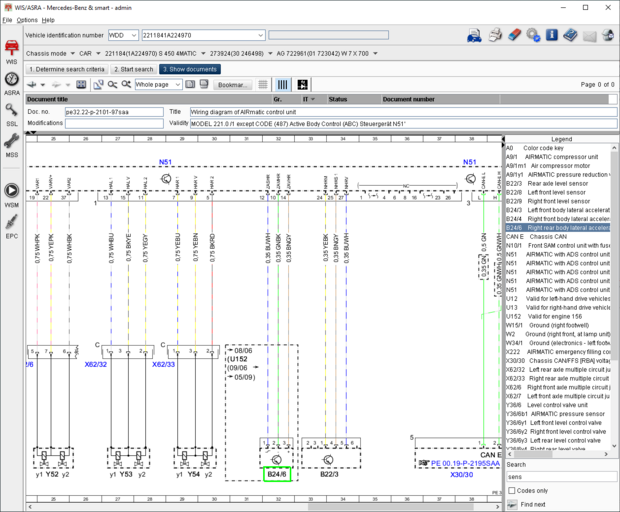Expand the 221184 S 450 4MATIC dropdown
620x512 pixels.
click(203, 53)
